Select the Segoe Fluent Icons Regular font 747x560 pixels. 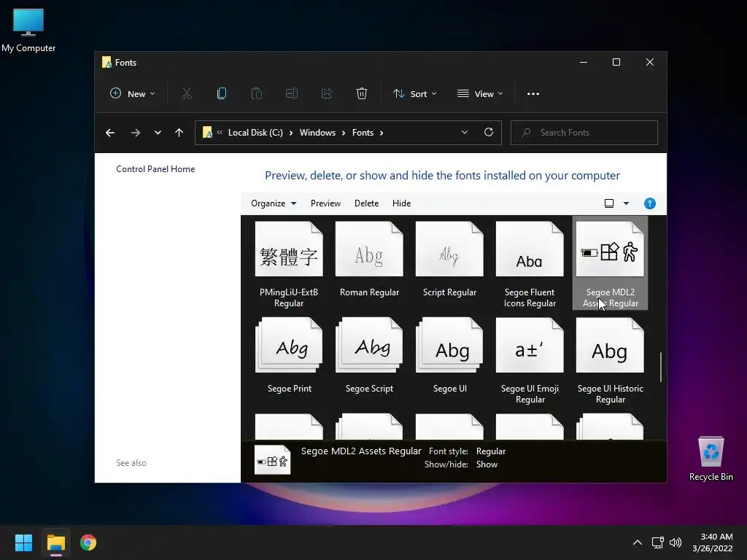point(530,265)
